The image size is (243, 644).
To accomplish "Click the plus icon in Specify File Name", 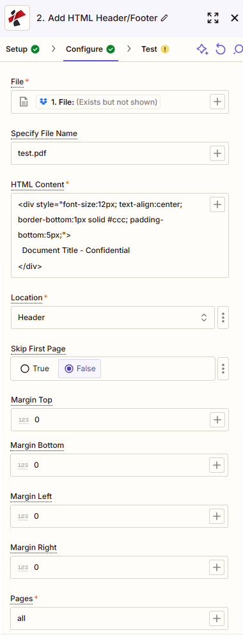I will tap(217, 153).
